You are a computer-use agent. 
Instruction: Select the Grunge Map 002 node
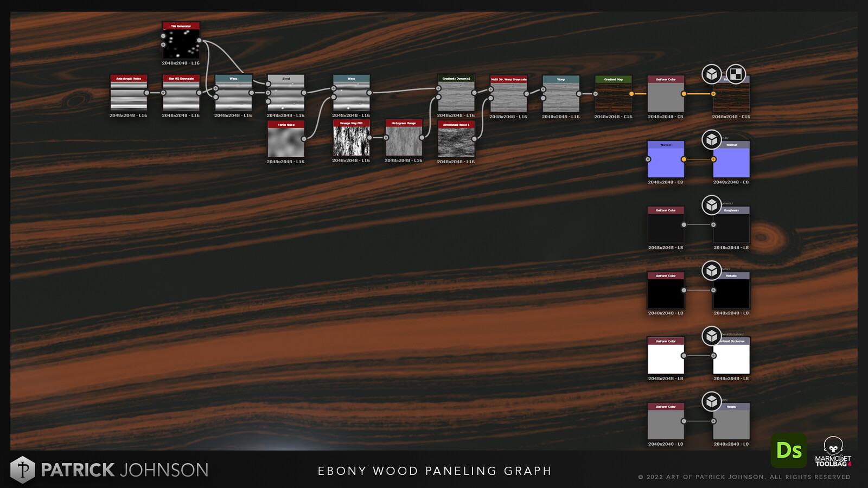[352, 138]
